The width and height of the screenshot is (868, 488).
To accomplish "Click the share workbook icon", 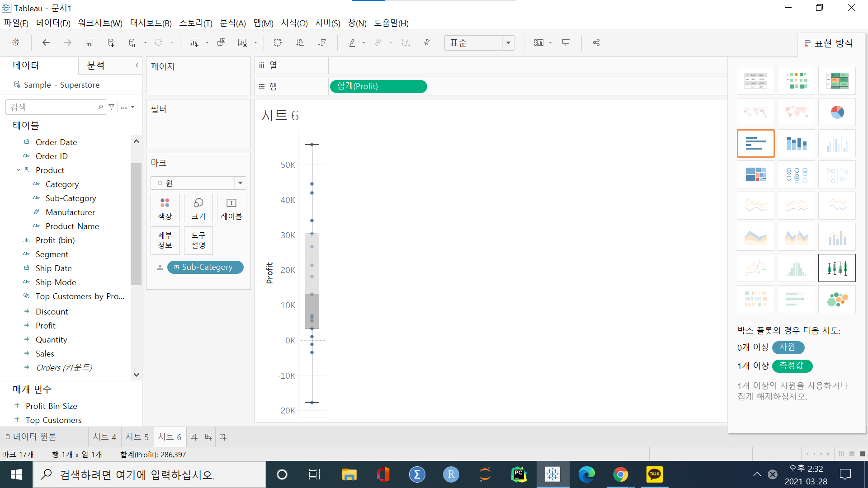I will point(596,42).
